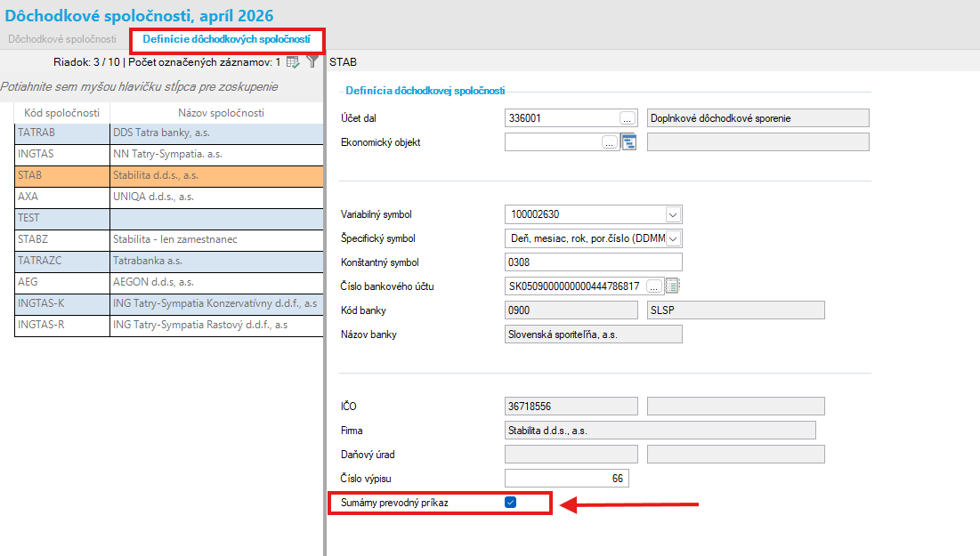Open bank account list icon
Viewport: 980px width, 556px height.
click(672, 286)
